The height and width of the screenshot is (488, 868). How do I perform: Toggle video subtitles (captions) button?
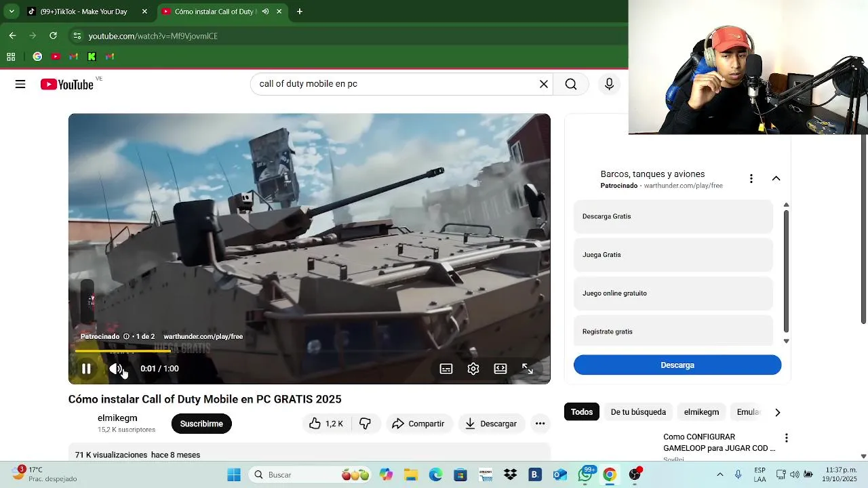(446, 369)
